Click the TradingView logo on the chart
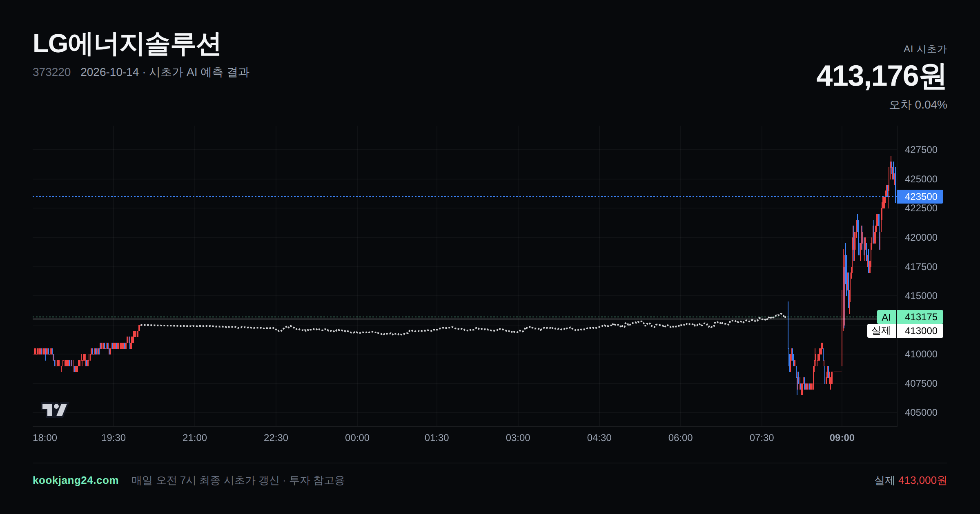Screen dimensions: 980x514 [55, 410]
